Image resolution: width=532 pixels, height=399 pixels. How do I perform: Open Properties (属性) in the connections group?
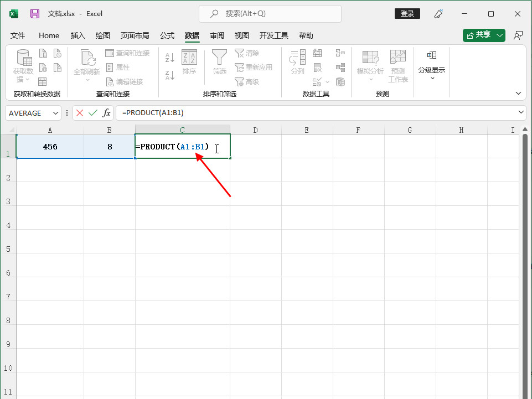pyautogui.click(x=118, y=68)
